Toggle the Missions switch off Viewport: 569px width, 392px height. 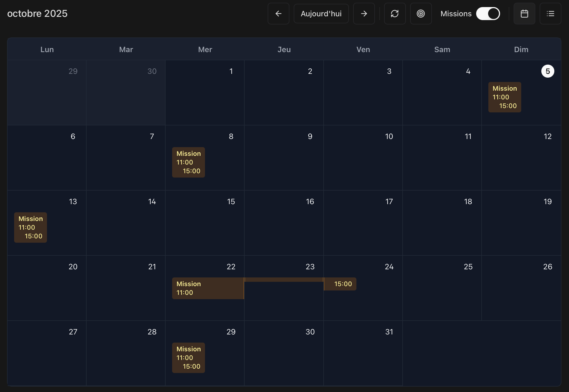tap(488, 14)
